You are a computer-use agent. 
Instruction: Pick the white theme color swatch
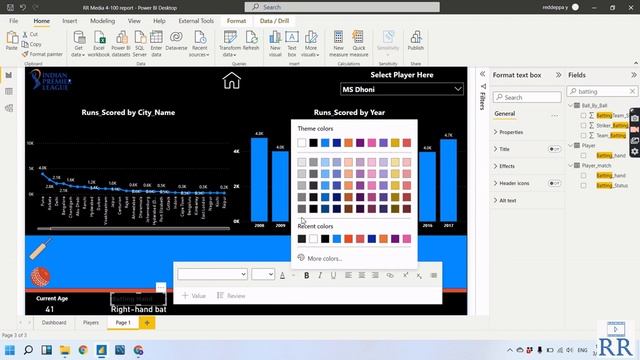coord(302,143)
